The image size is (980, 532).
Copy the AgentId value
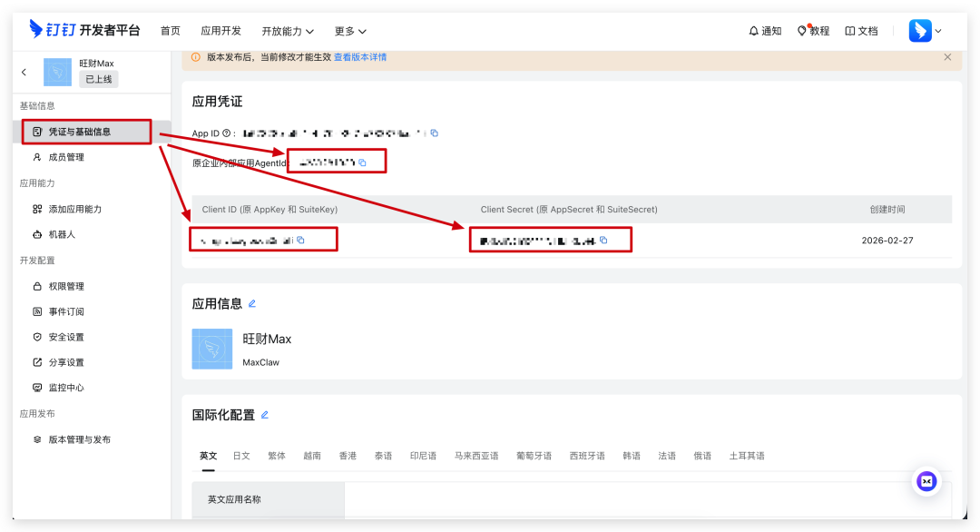tap(362, 163)
